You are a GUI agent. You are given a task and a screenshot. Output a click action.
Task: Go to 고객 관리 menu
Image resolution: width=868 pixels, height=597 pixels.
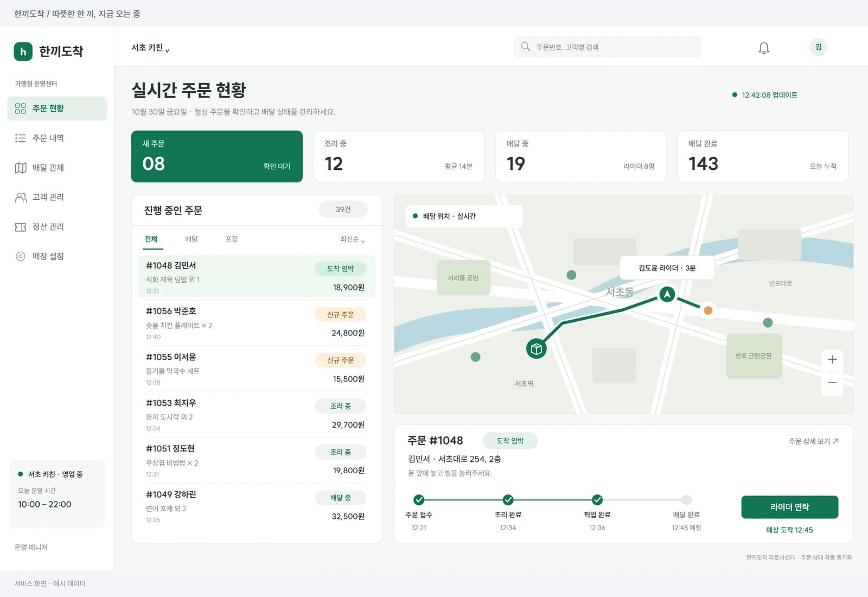57,197
